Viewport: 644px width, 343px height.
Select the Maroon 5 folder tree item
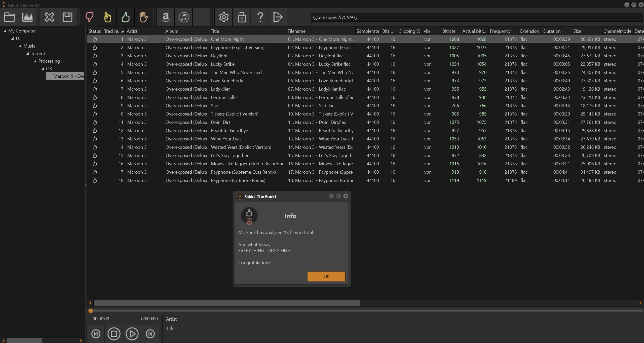coord(68,76)
